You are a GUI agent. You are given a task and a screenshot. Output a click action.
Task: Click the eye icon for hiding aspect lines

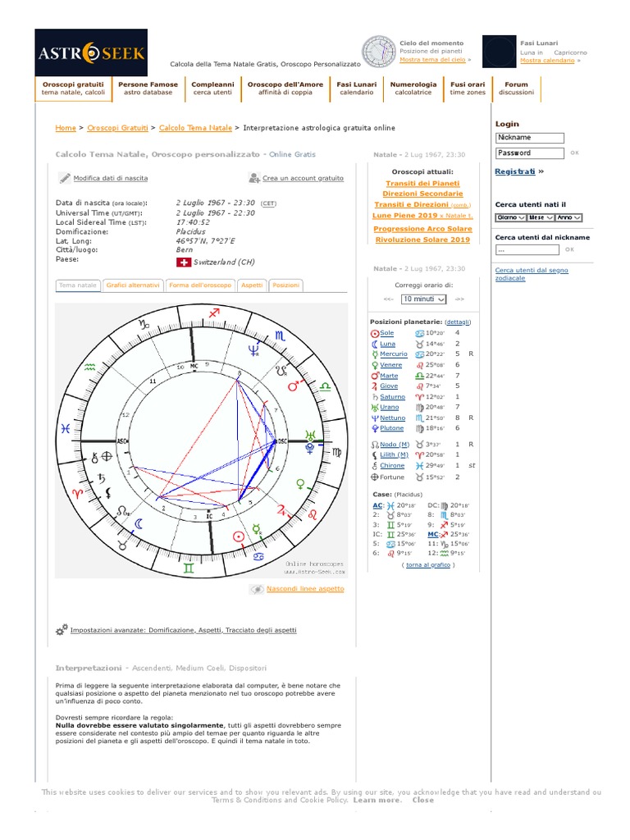[257, 589]
